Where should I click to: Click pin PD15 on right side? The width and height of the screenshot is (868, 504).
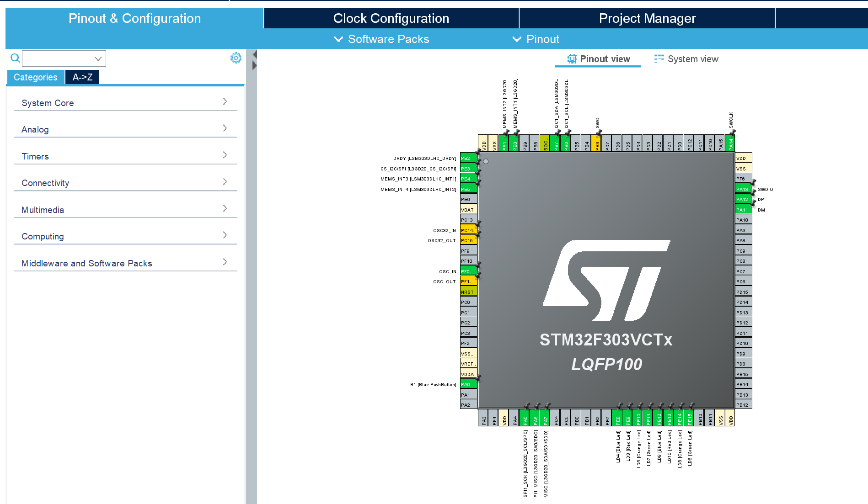(x=744, y=292)
